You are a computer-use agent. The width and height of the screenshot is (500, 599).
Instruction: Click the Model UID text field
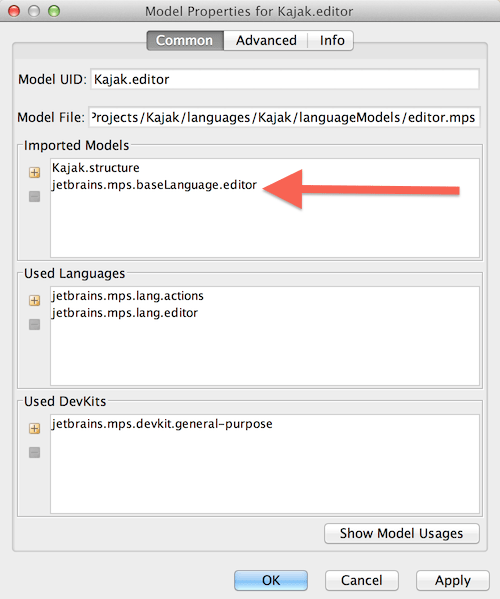pyautogui.click(x=285, y=79)
